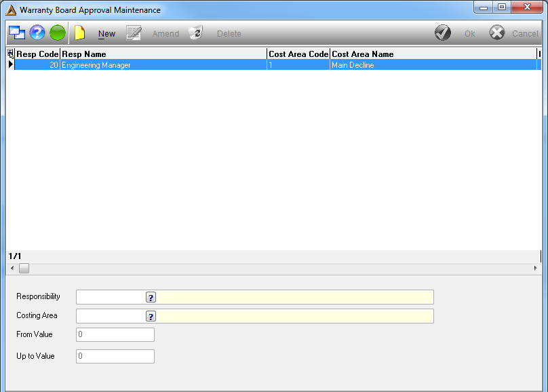548x392 pixels.
Task: Click the New button label
Action: pyautogui.click(x=106, y=34)
